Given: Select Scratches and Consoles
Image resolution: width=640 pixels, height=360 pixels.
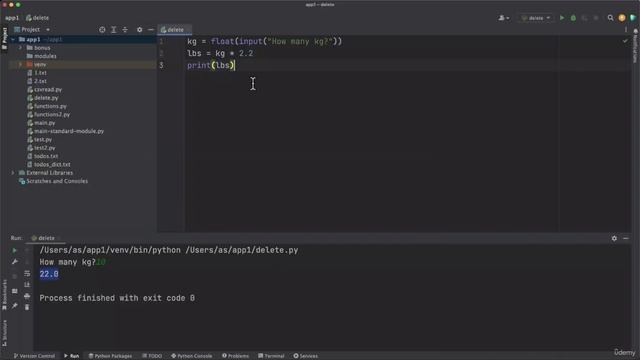Looking at the screenshot, I should [x=56, y=181].
